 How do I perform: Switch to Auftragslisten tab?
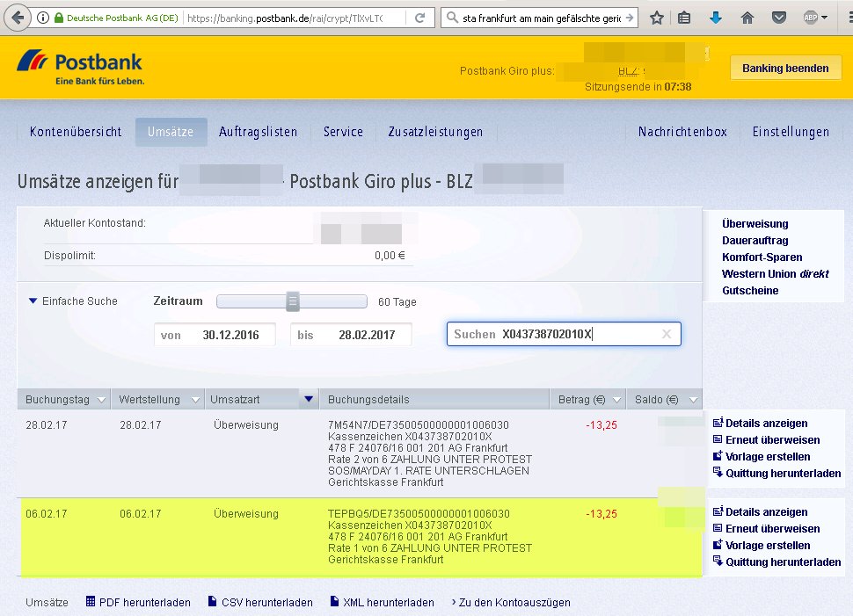[x=258, y=132]
